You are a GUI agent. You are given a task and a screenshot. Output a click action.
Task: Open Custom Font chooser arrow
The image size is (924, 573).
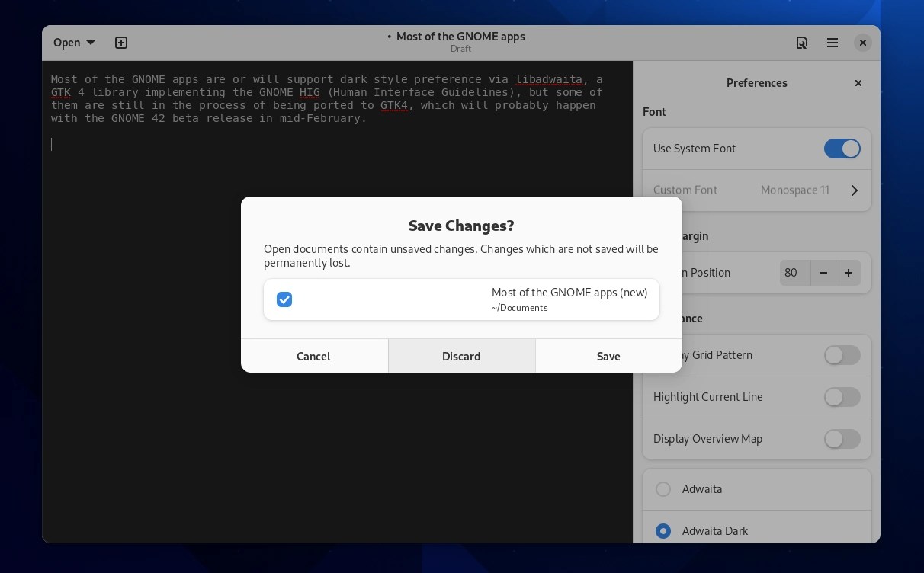854,190
